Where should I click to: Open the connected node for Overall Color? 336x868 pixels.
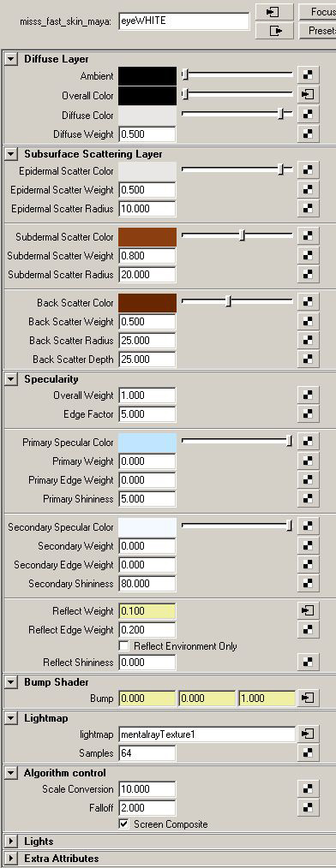pyautogui.click(x=309, y=95)
